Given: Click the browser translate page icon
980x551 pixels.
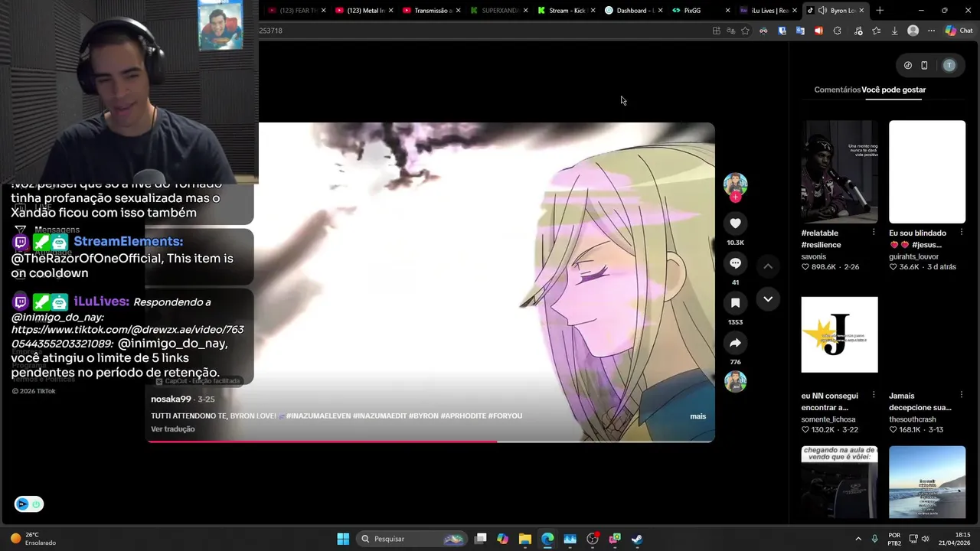Looking at the screenshot, I should [730, 31].
